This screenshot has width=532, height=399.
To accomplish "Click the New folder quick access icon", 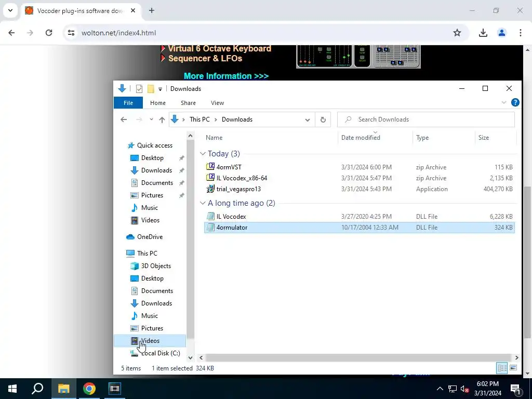I will click(x=151, y=89).
